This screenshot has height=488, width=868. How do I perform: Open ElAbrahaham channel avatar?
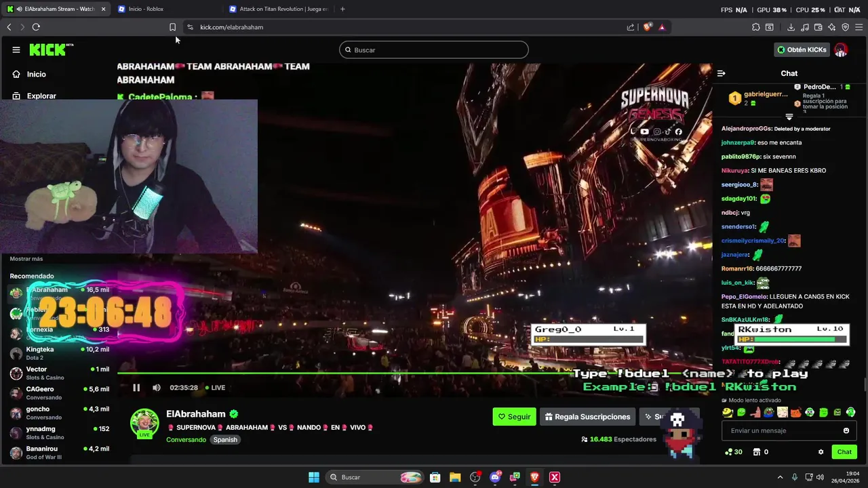pos(144,423)
